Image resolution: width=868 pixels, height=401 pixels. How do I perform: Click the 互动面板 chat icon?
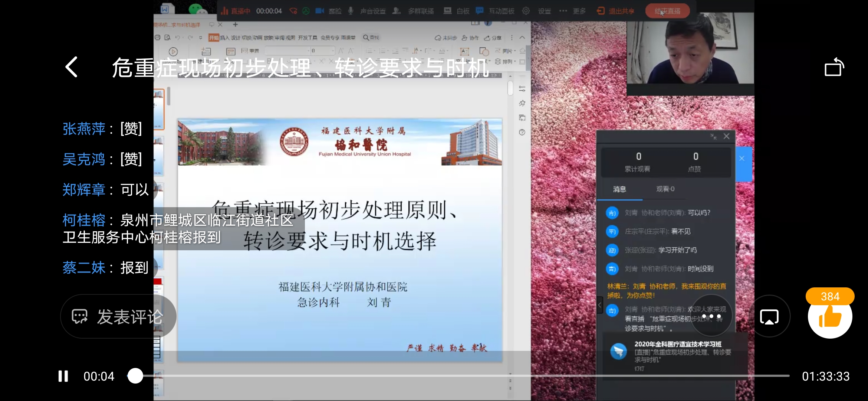480,11
